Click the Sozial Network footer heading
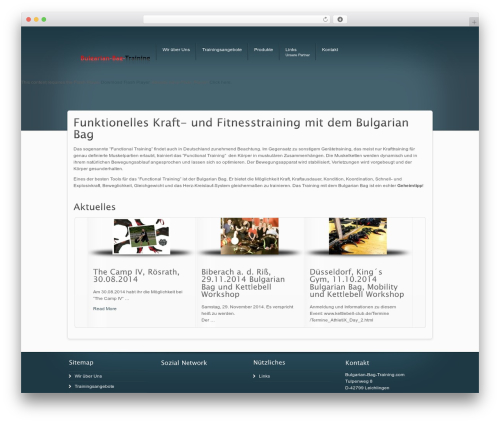The image size is (500, 423). pyautogui.click(x=184, y=363)
